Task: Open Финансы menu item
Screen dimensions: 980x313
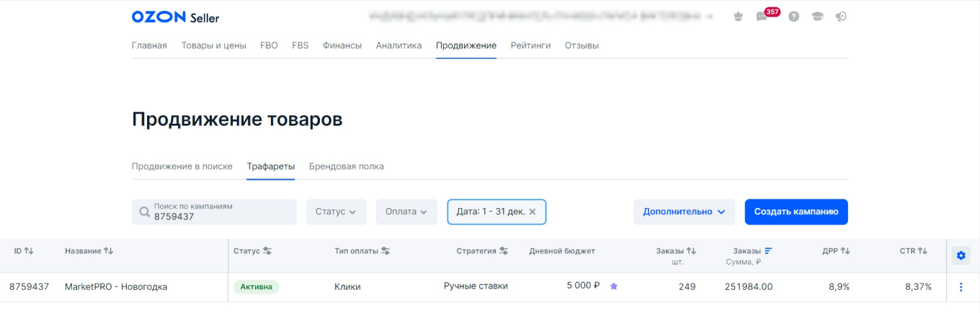Action: click(342, 45)
